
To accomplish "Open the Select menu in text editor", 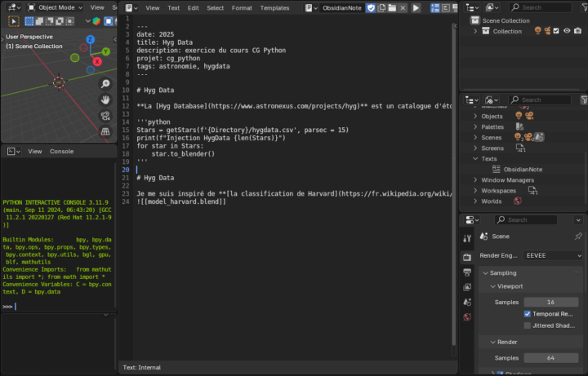I will pos(216,8).
